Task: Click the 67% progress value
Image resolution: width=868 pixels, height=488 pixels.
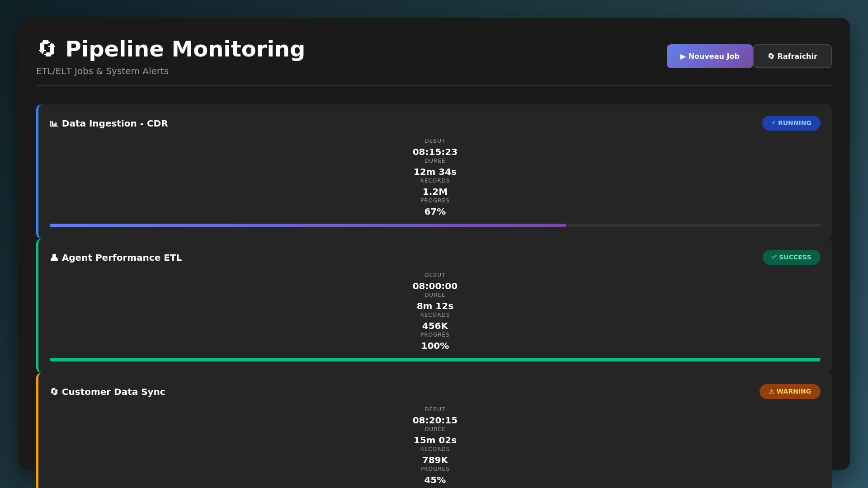Action: [x=435, y=212]
